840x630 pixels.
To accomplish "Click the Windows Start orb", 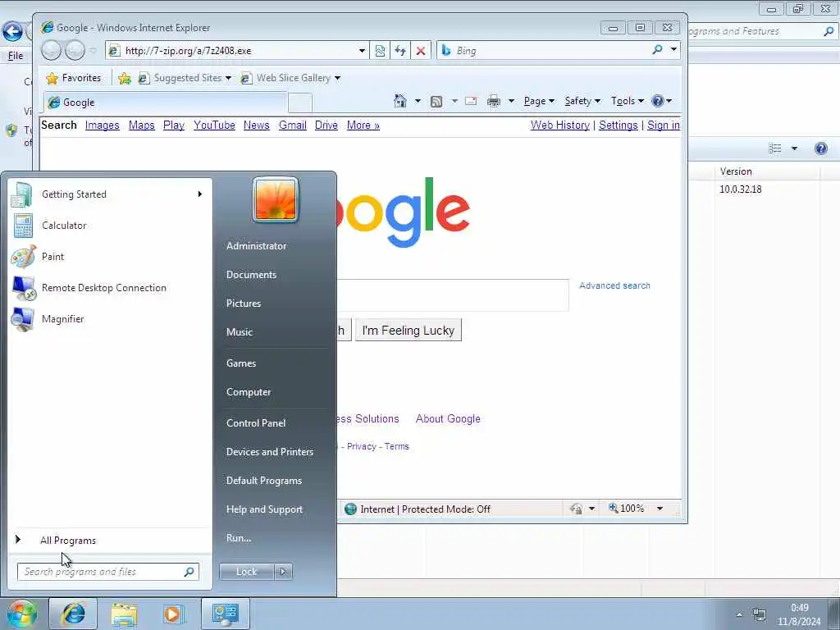I will [21, 614].
